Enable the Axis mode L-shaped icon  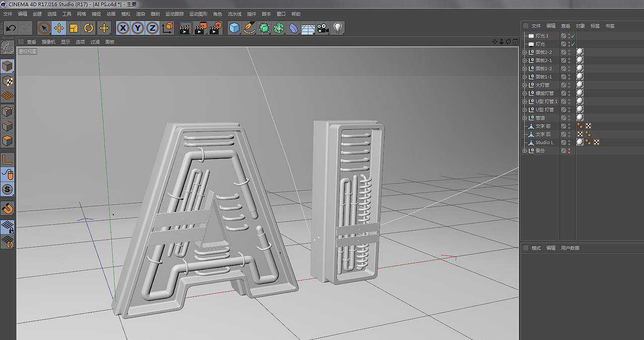click(8, 160)
